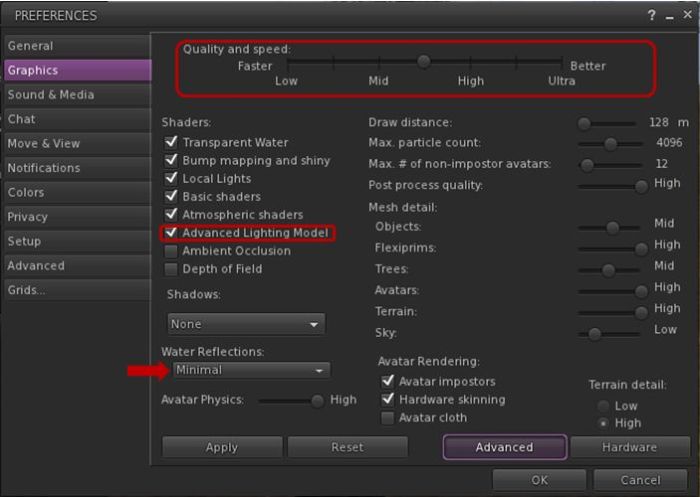This screenshot has width=700, height=497.
Task: Open the Setup tab
Action: click(77, 241)
